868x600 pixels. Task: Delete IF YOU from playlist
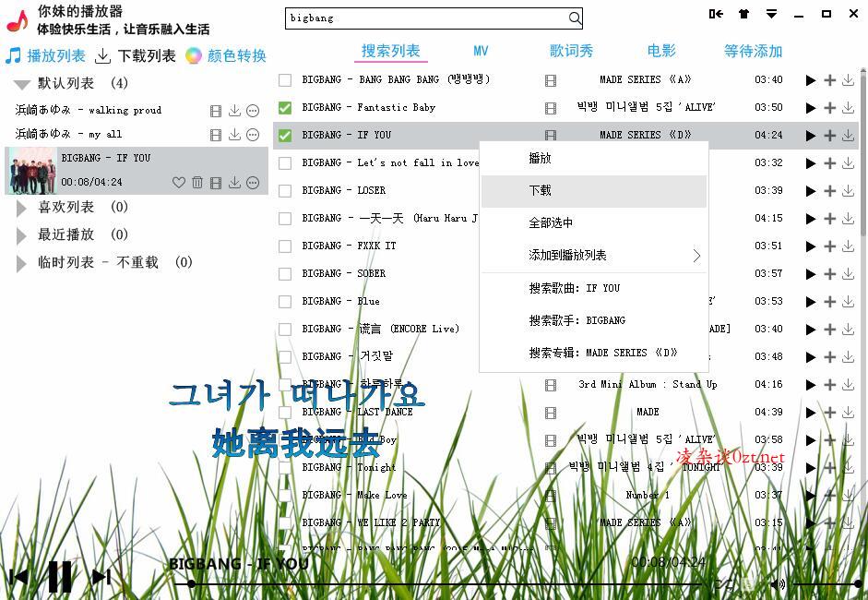click(197, 182)
